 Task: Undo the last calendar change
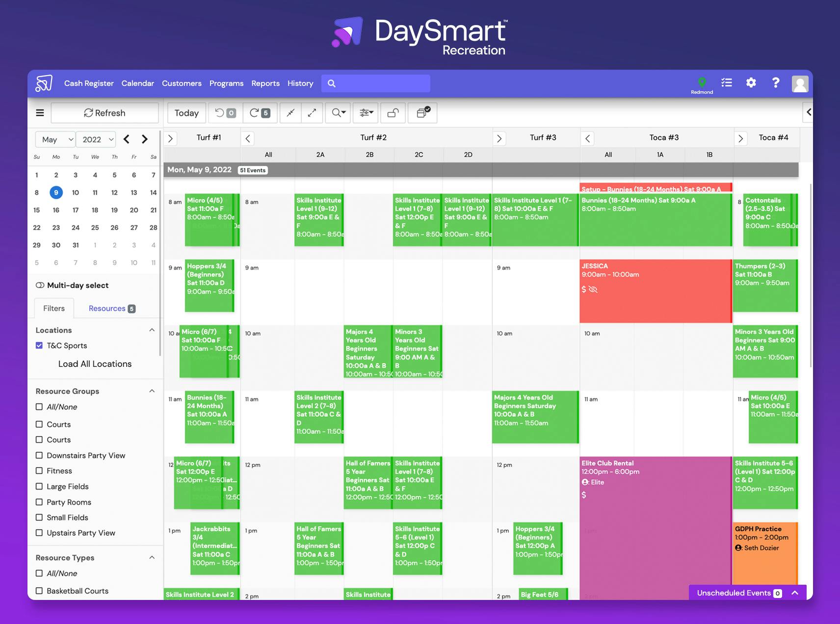click(x=220, y=112)
